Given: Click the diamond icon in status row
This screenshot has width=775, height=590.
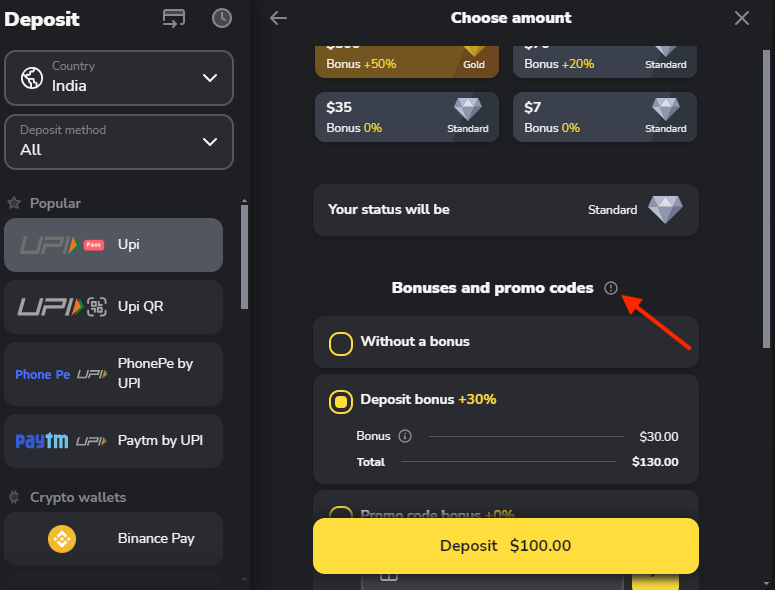Looking at the screenshot, I should [x=665, y=209].
